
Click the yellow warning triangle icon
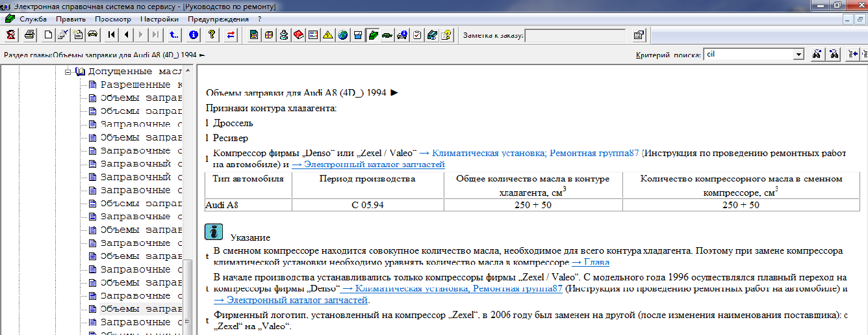click(328, 35)
